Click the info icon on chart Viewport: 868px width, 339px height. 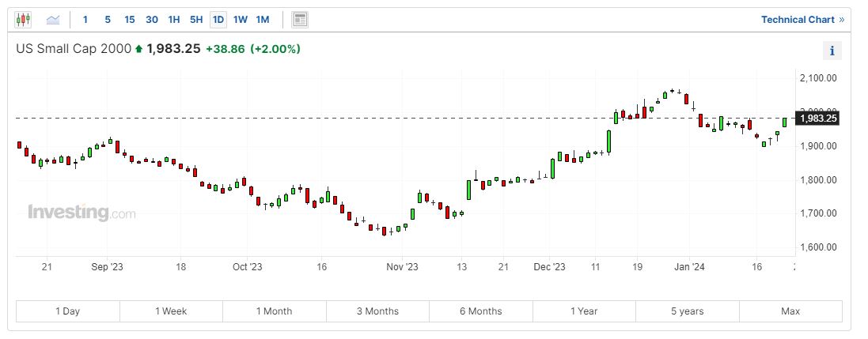tap(832, 51)
